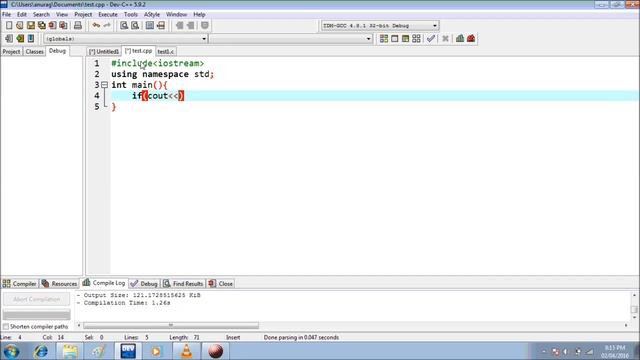Click the Indent toolbar icon
The height and width of the screenshot is (360, 640).
pos(190,25)
